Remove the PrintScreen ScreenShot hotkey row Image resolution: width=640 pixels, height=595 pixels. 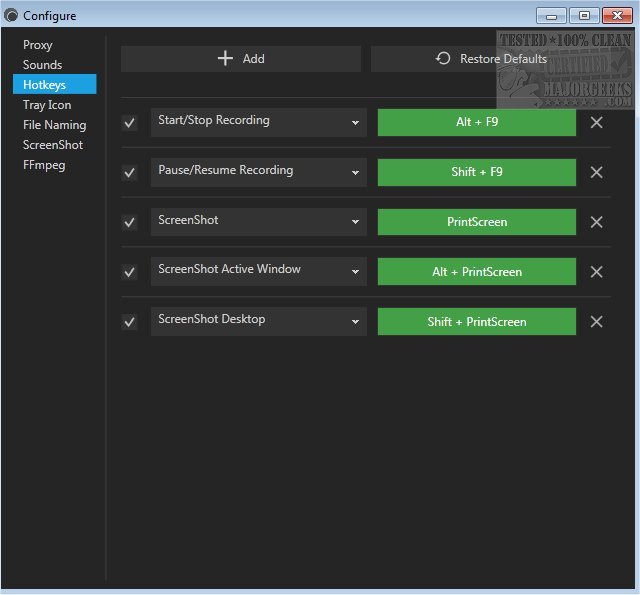pyautogui.click(x=596, y=222)
